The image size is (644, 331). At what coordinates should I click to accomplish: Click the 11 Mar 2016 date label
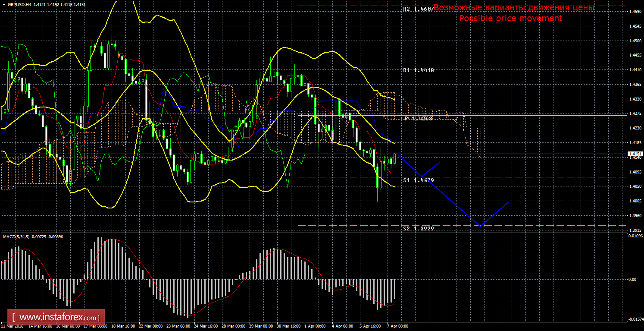pyautogui.click(x=13, y=326)
